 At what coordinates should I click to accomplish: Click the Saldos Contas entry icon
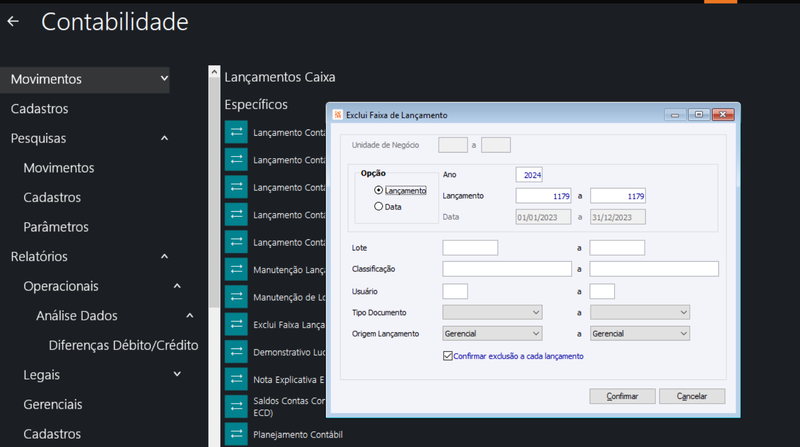pos(236,407)
